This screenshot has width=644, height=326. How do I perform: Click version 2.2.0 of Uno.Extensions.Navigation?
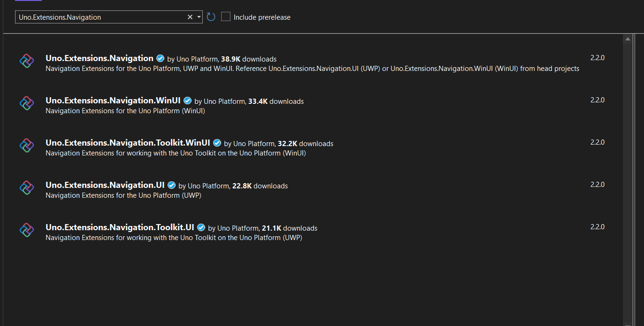(597, 57)
